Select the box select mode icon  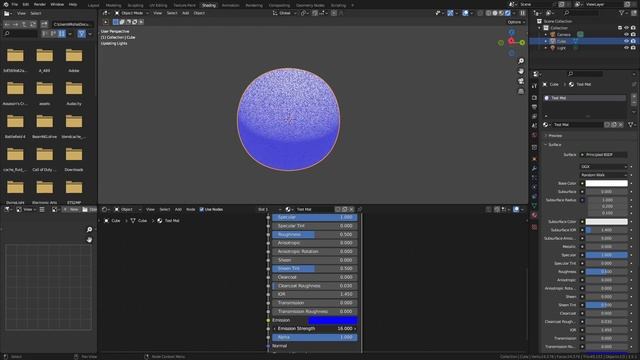pyautogui.click(x=116, y=22)
